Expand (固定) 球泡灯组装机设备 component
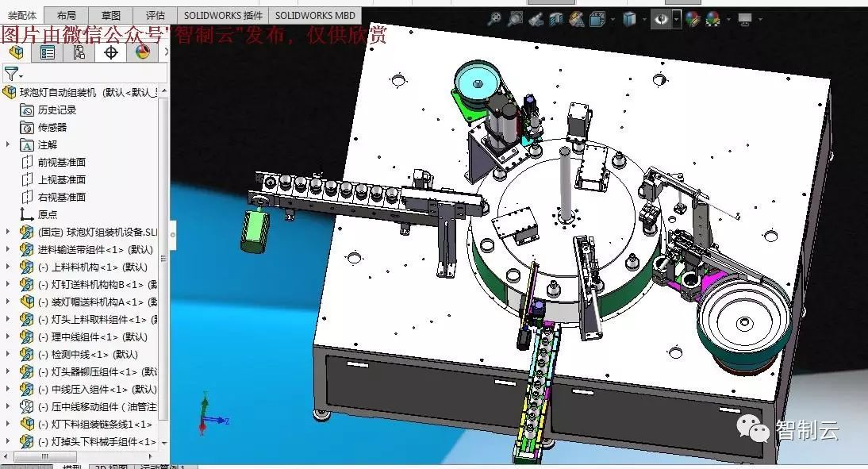This screenshot has height=469, width=868. coord(7,232)
